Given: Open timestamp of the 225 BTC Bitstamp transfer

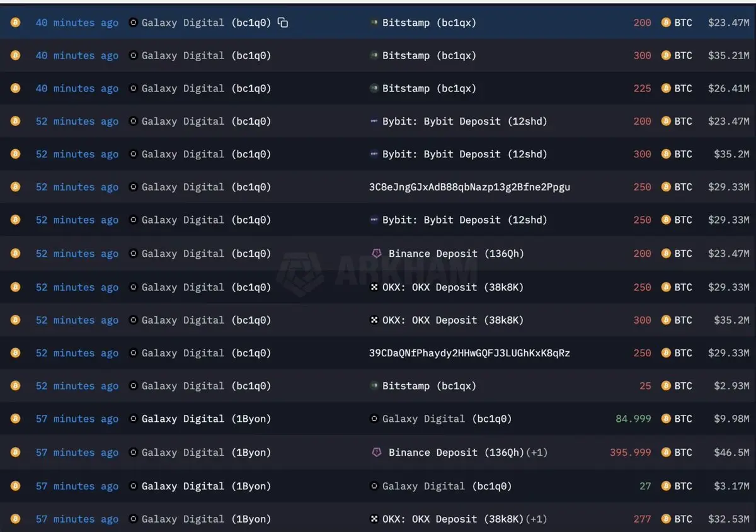Looking at the screenshot, I should [x=77, y=89].
